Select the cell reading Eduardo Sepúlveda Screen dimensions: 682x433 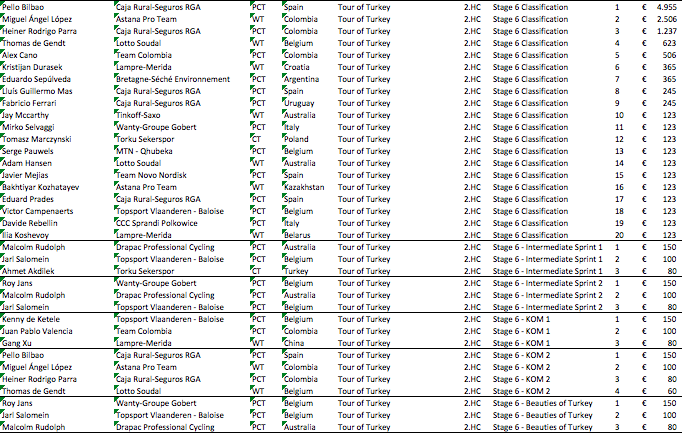tap(37, 79)
